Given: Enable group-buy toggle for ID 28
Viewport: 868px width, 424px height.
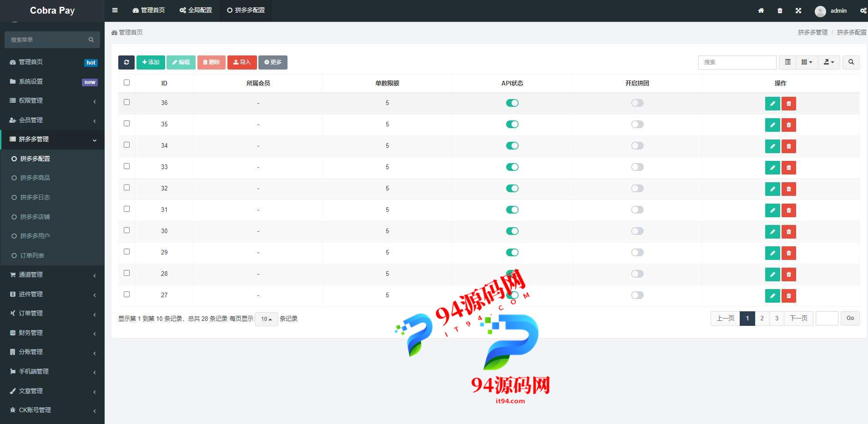Looking at the screenshot, I should [637, 274].
